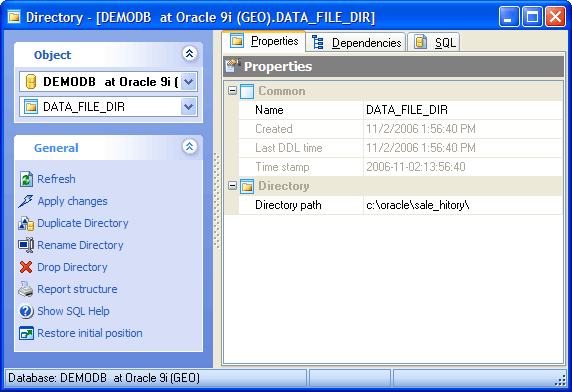Click the Apply changes pen icon
Screen dimensions: 572x392
pos(26,201)
